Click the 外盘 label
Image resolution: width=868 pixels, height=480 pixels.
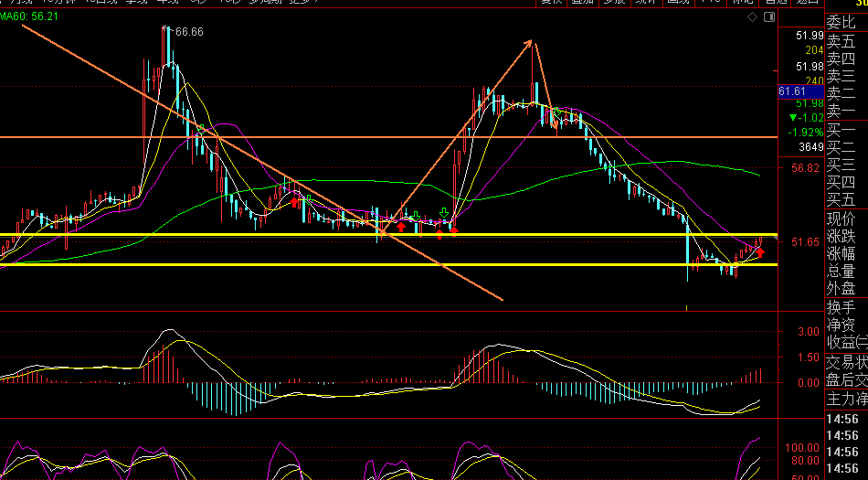[841, 288]
